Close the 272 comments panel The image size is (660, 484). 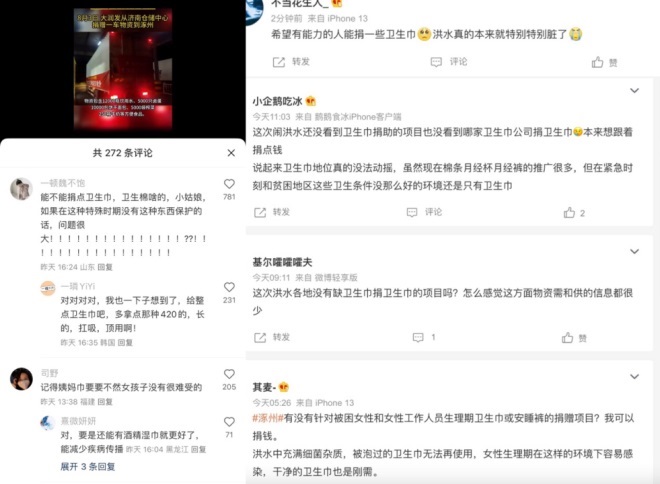(x=231, y=153)
